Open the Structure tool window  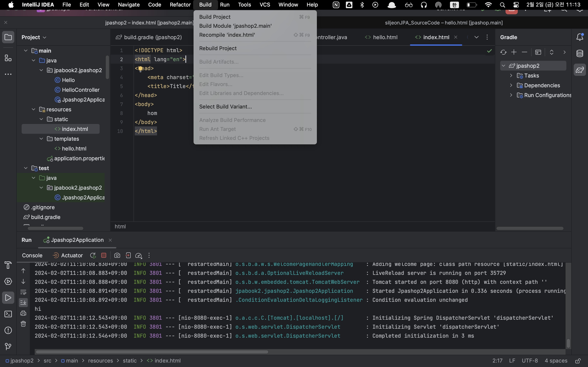(x=8, y=58)
